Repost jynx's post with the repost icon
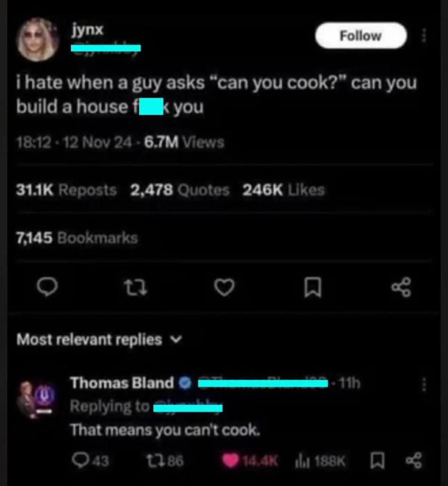Screen dimensions: 448x486 (136, 287)
